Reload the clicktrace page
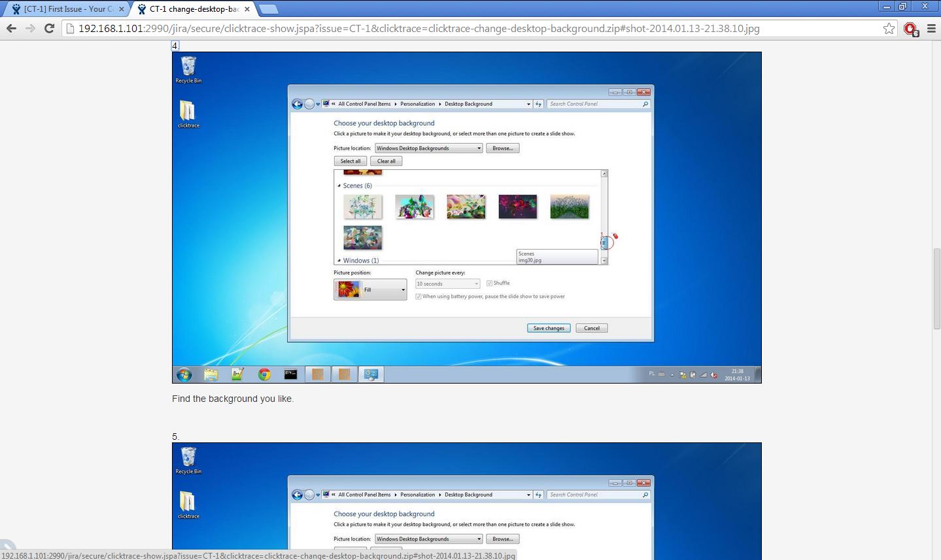Image resolution: width=941 pixels, height=560 pixels. point(49,28)
